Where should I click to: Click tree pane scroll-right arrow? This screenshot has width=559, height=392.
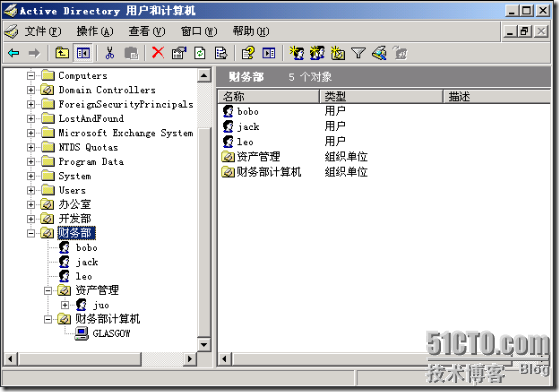[190, 359]
